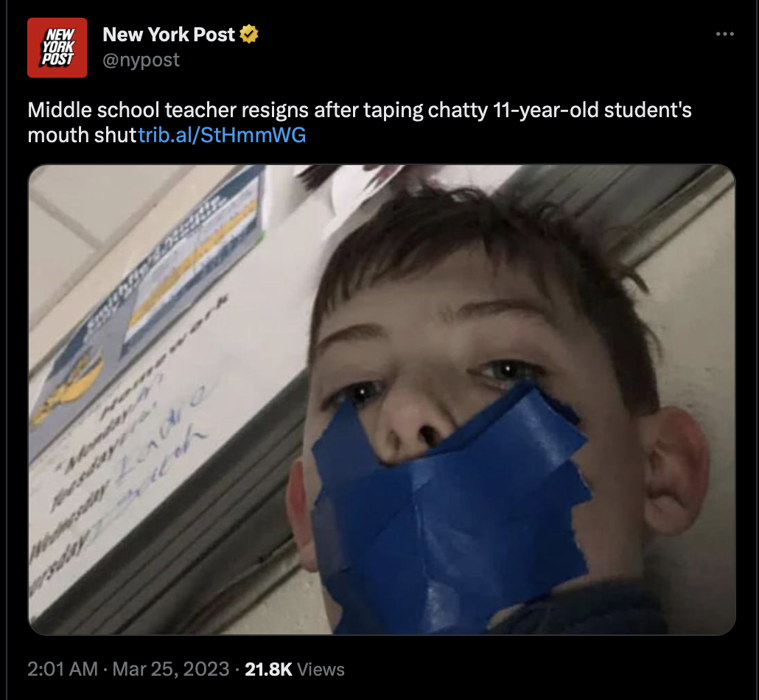Select the 'Middle school teacher resigns' headline text
Screen dimensions: 759x700
coord(168,110)
